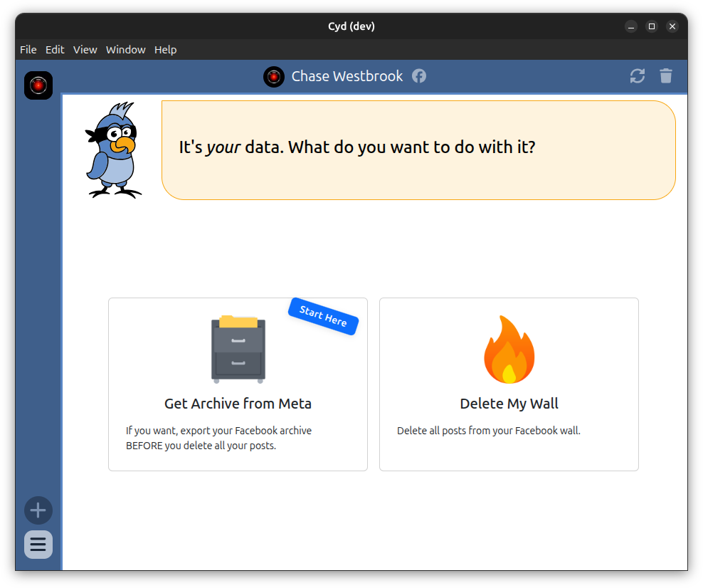703x588 pixels.
Task: Open the View menu
Action: pos(85,50)
